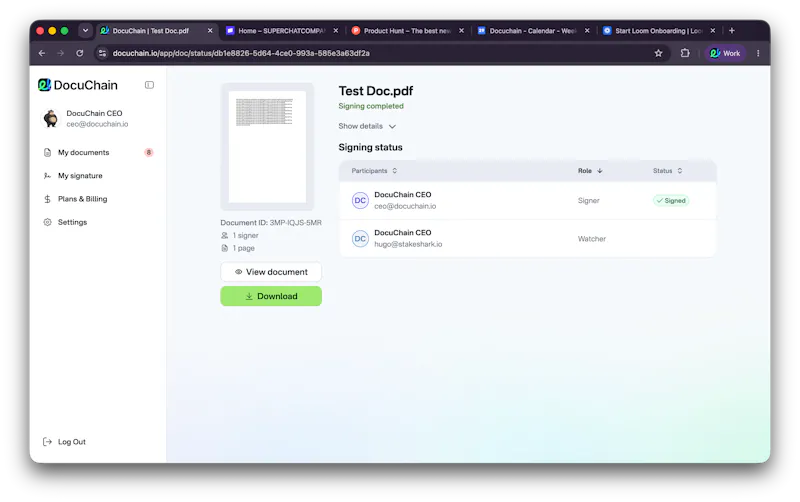This screenshot has height=502, width=800.
Task: Sort table by Role column
Action: tap(590, 171)
